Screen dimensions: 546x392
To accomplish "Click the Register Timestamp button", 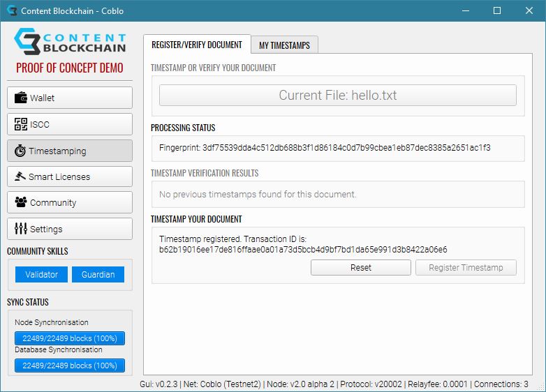I will click(466, 267).
